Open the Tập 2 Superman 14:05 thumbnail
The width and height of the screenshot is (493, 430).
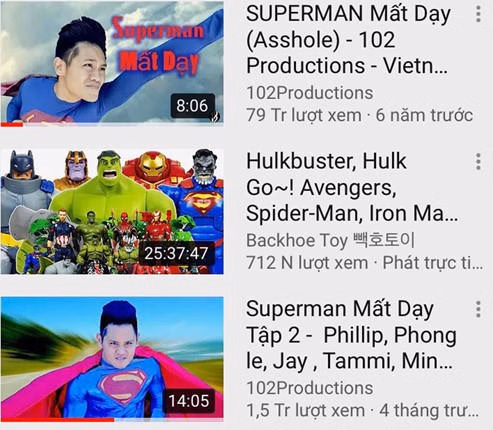click(112, 359)
